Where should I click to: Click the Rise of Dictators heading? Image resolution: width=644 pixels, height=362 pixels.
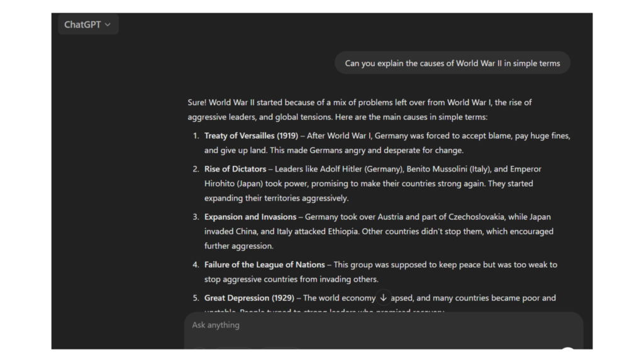point(235,169)
